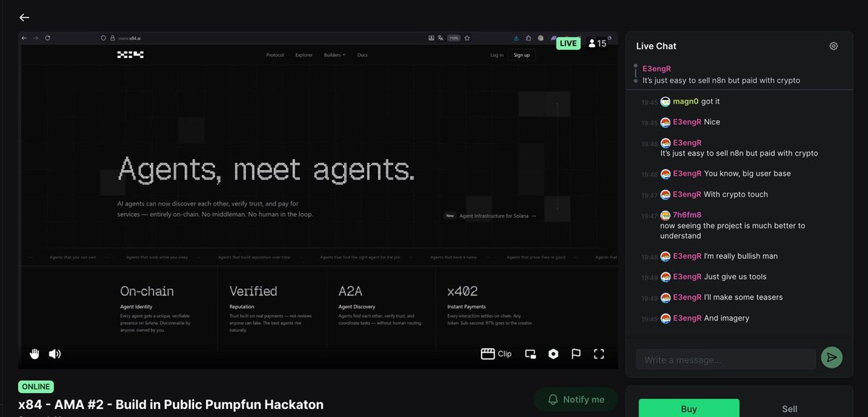Click the A2A feature card heading
Viewport: 868px width, 417px height.
[351, 291]
